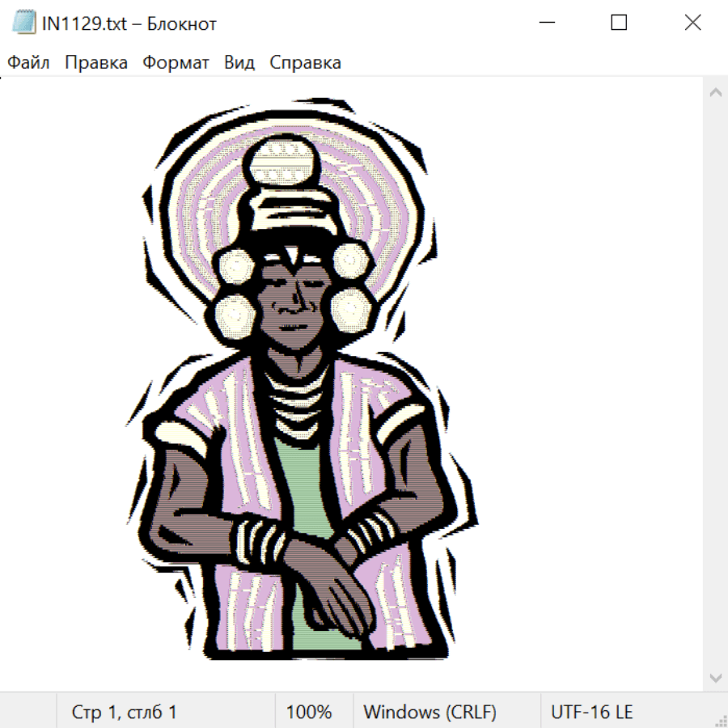Screen dimensions: 728x728
Task: Click the resize grip in status bar corner
Action: click(x=722, y=722)
